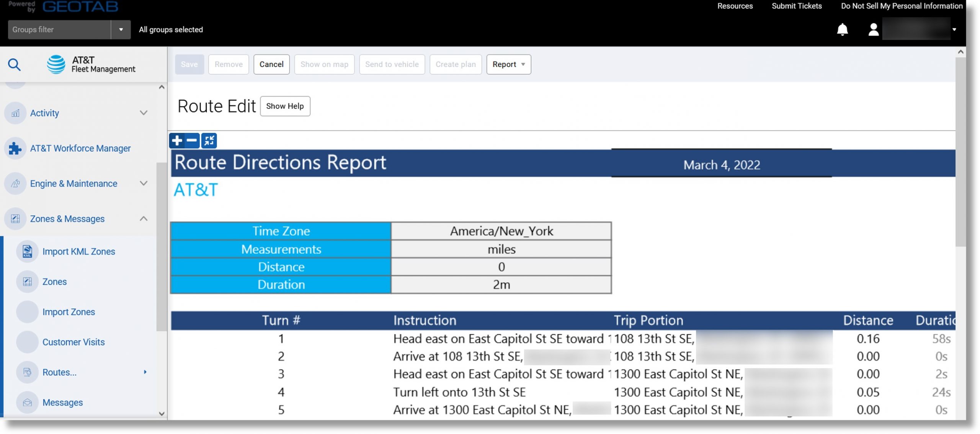Click the Import Zones circle icon
The width and height of the screenshot is (980, 434).
[27, 312]
